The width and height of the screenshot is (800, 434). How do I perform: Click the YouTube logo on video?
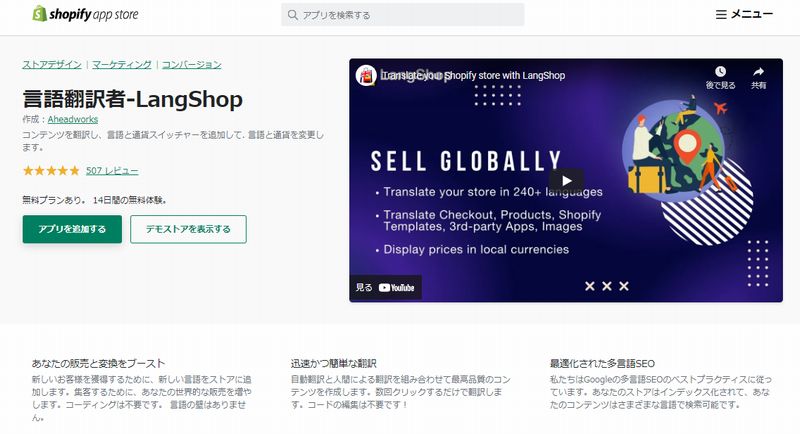[x=396, y=288]
